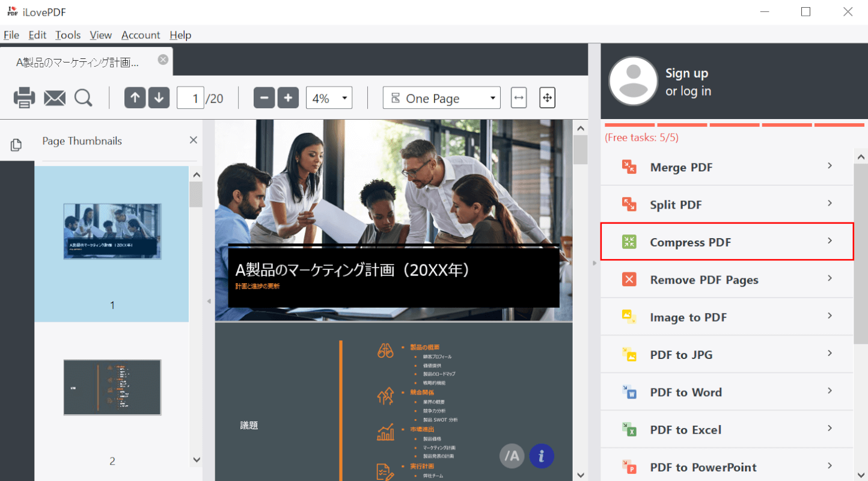Open the One Page view mode dropdown
This screenshot has width=868, height=481.
click(x=441, y=98)
